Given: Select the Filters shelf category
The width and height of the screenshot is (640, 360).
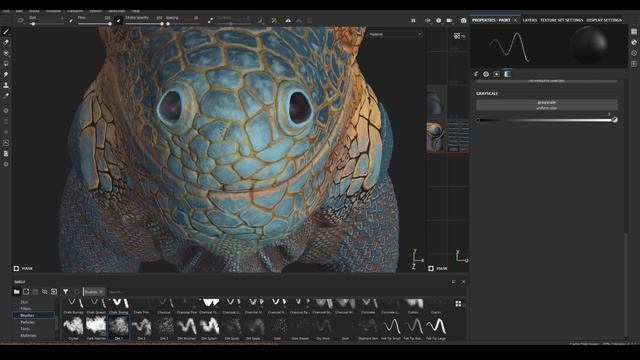Looking at the screenshot, I should click(26, 309).
